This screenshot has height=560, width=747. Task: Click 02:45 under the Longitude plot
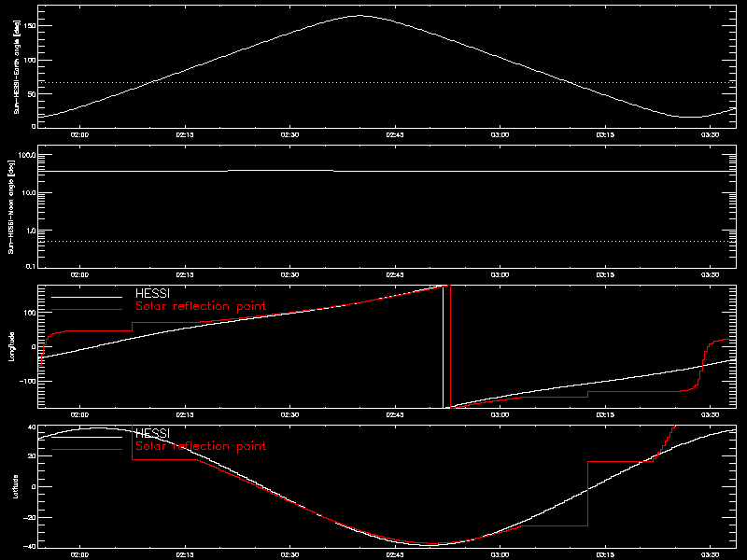pos(395,414)
